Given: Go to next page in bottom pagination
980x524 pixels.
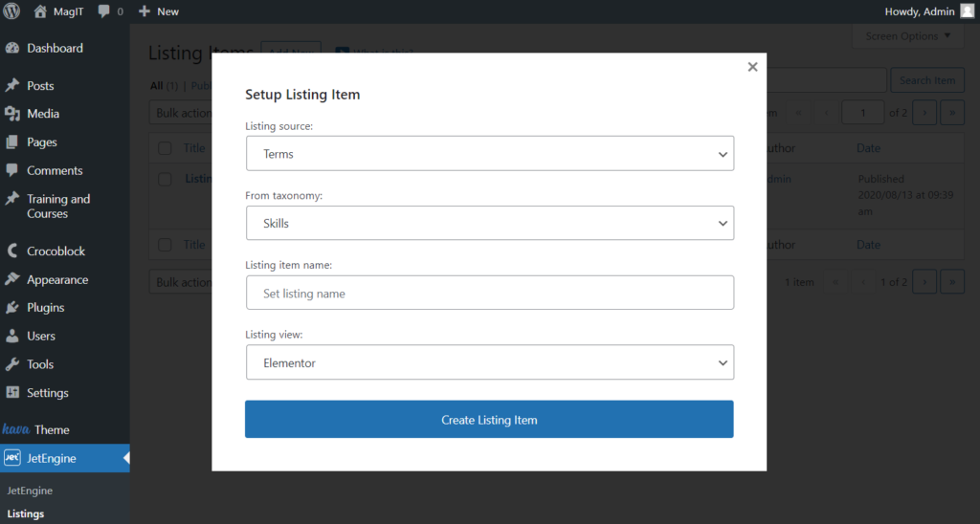Looking at the screenshot, I should pyautogui.click(x=924, y=282).
